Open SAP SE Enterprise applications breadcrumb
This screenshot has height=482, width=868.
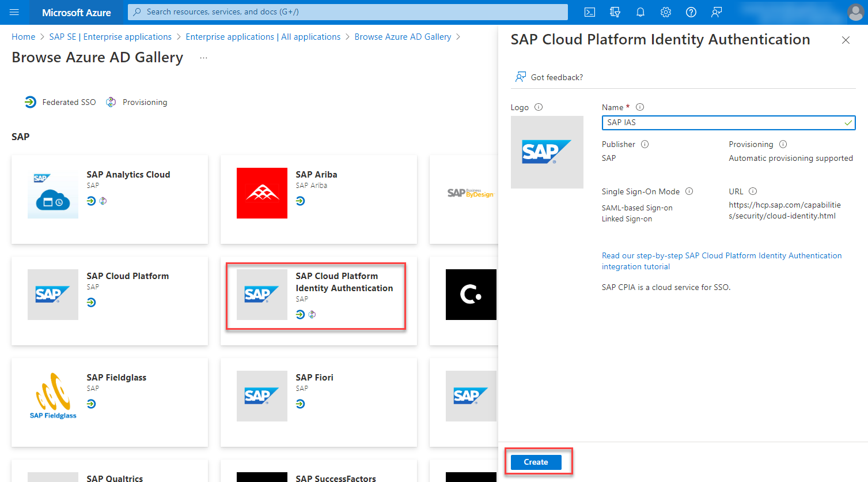coord(111,37)
